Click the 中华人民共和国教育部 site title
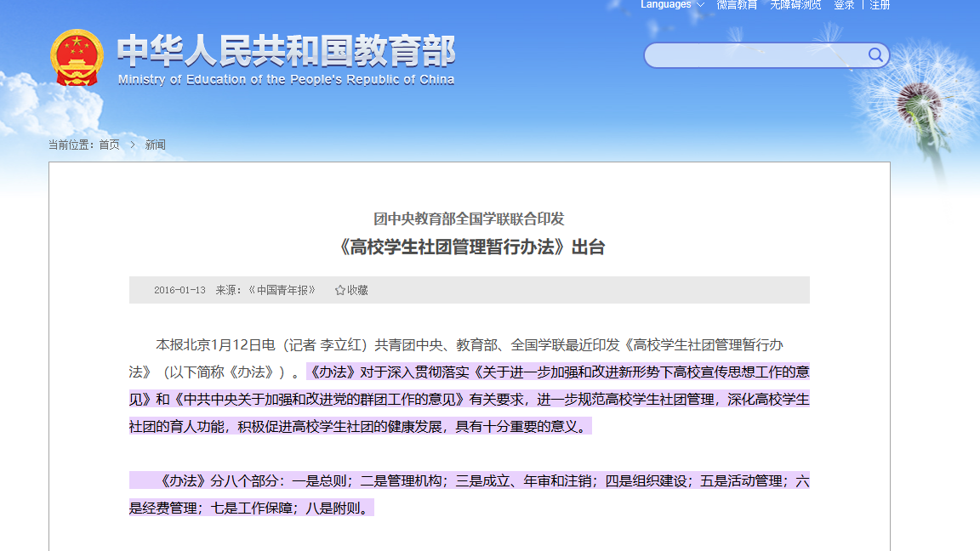This screenshot has height=551, width=980. tap(286, 51)
